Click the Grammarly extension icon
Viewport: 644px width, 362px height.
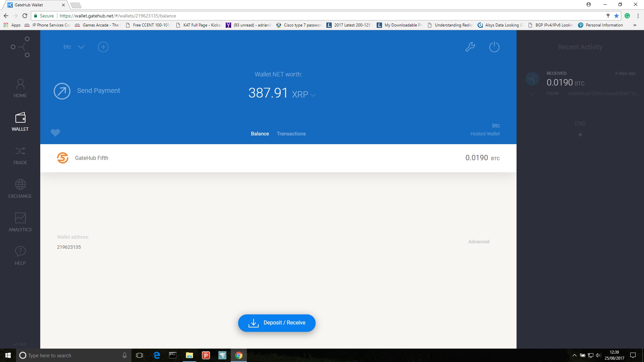[x=627, y=16]
